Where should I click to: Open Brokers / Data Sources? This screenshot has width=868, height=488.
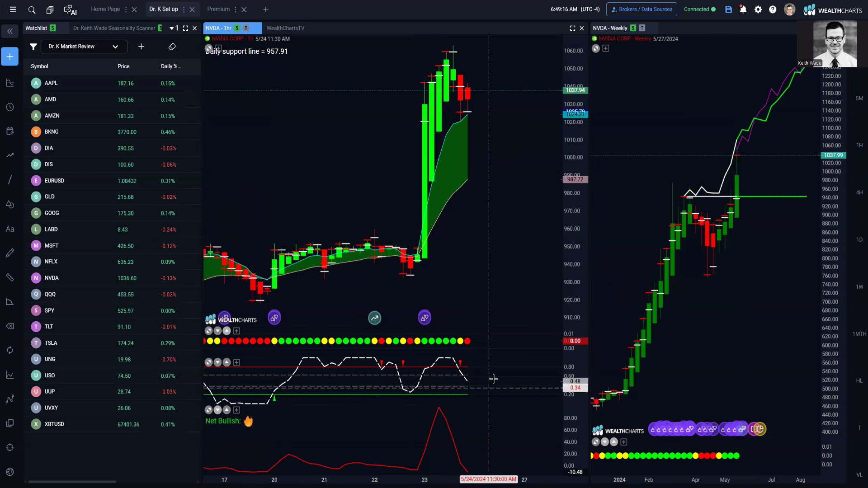(x=642, y=9)
